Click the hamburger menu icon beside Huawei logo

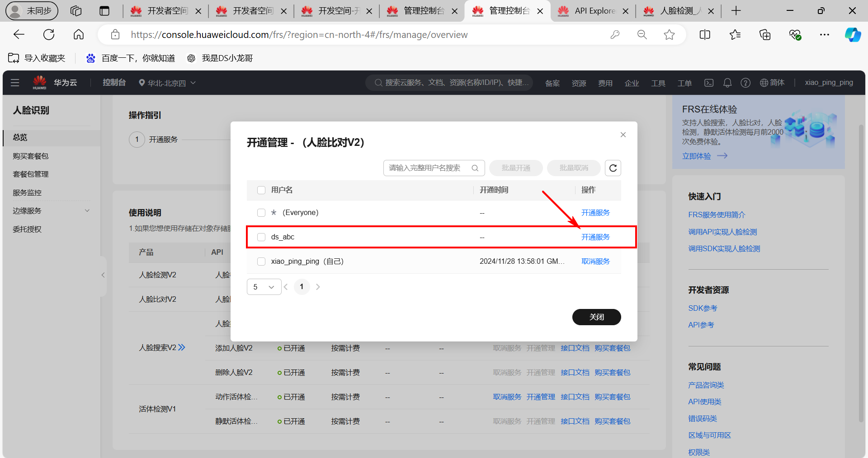[x=15, y=83]
